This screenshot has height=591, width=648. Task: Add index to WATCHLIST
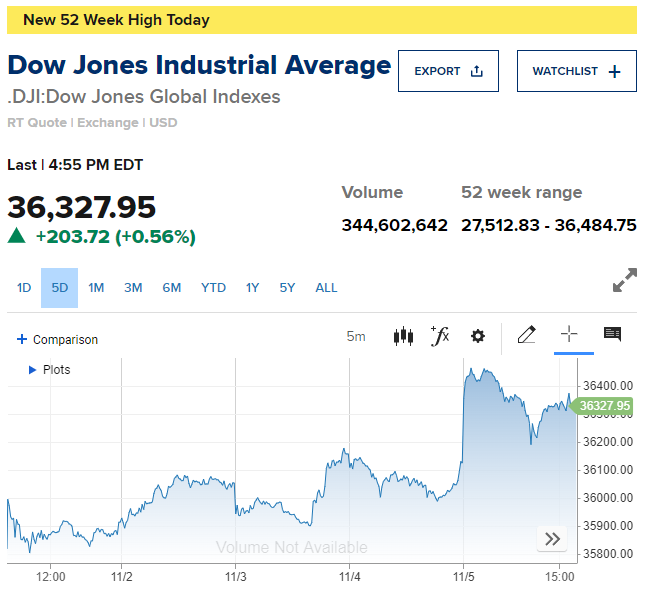pyautogui.click(x=577, y=71)
